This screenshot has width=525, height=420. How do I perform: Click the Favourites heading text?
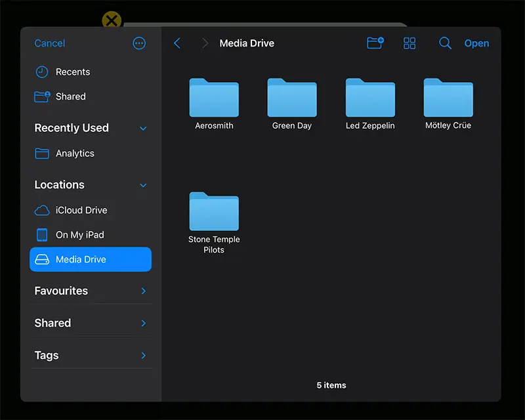[61, 291]
